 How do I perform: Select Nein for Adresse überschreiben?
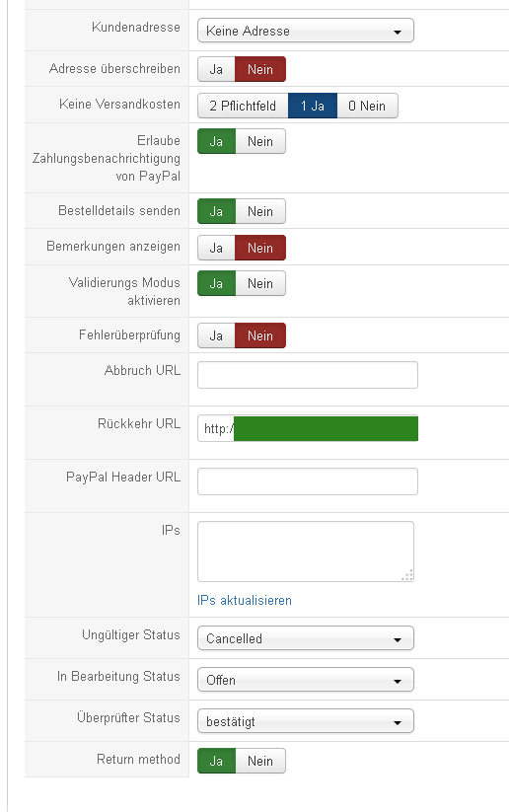(x=260, y=69)
